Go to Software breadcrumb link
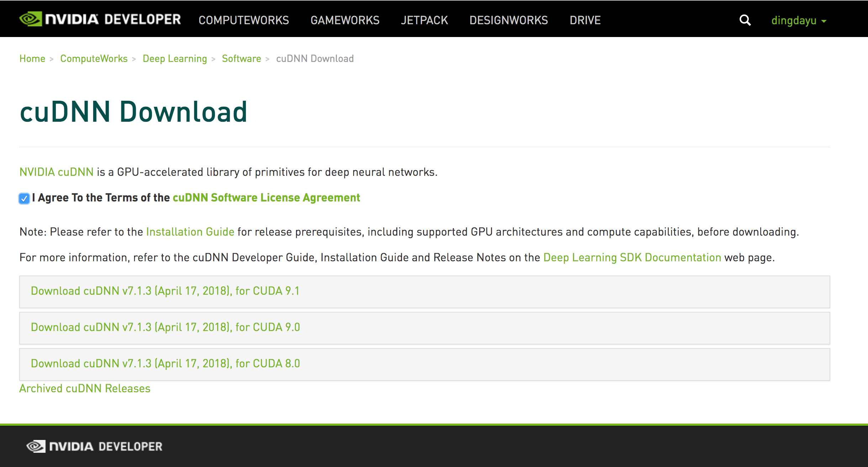The width and height of the screenshot is (868, 467). click(242, 58)
